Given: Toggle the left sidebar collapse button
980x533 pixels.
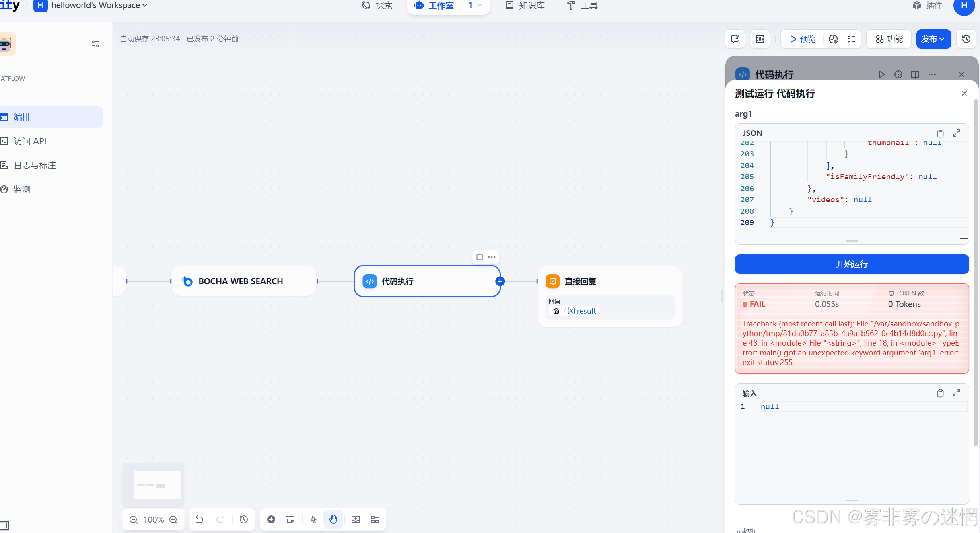Looking at the screenshot, I should [5, 525].
